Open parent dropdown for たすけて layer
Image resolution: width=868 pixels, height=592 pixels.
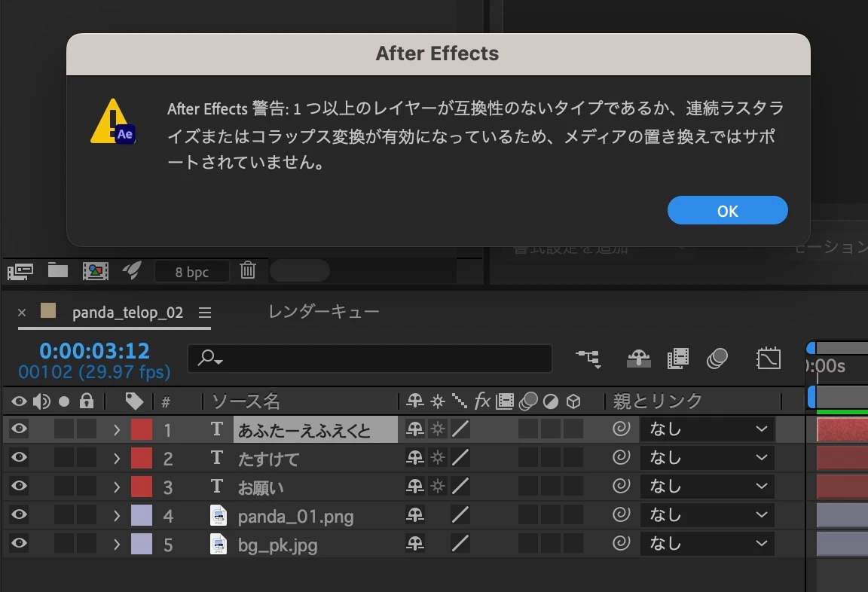pyautogui.click(x=707, y=457)
